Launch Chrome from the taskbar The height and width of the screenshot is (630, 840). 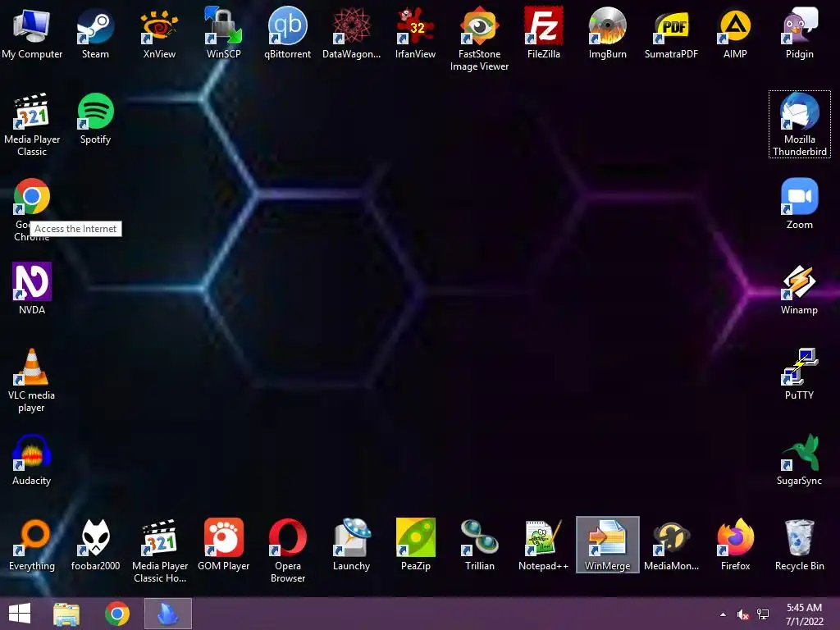click(x=117, y=614)
